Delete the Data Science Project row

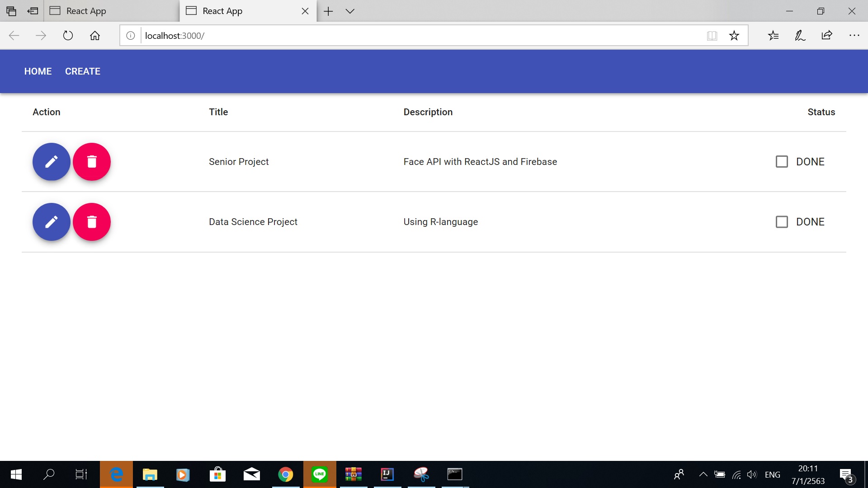pos(92,222)
